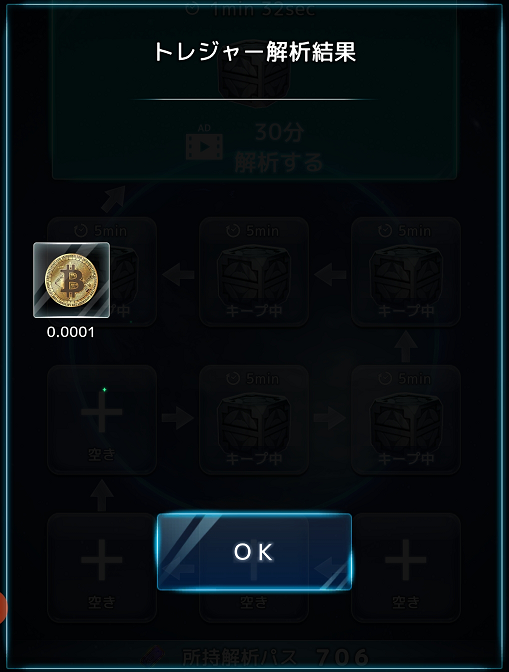
Task: Tap the Bitcoin coin reward icon
Action: [x=72, y=280]
